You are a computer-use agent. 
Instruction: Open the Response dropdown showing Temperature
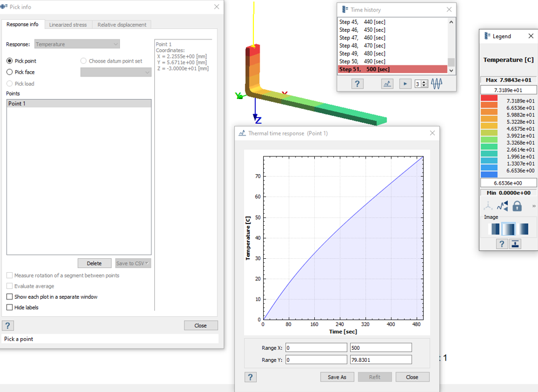[75, 44]
